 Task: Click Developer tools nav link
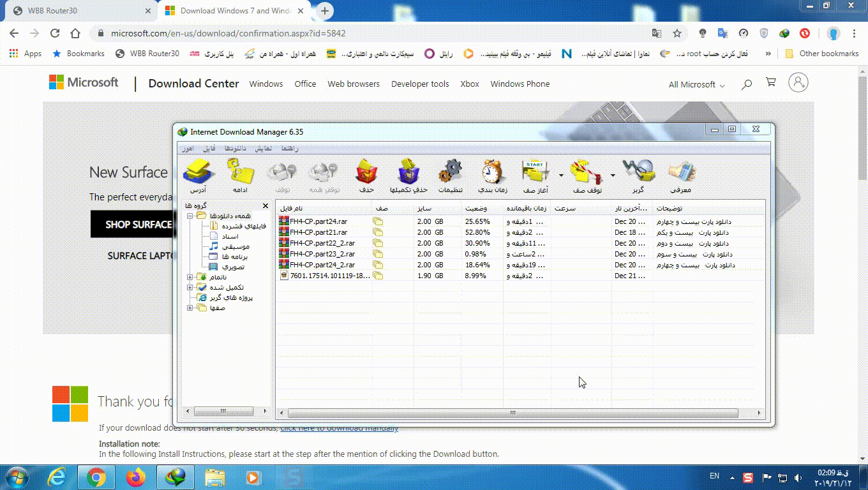(420, 84)
